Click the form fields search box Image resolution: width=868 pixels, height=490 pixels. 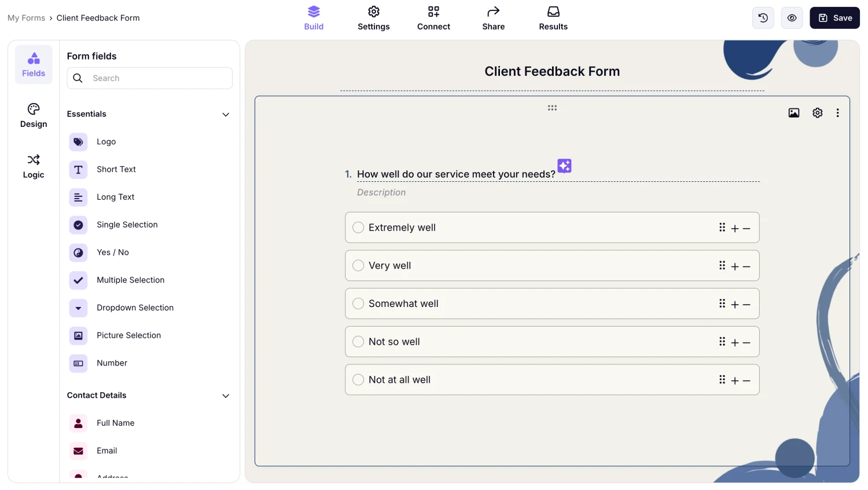tap(149, 78)
